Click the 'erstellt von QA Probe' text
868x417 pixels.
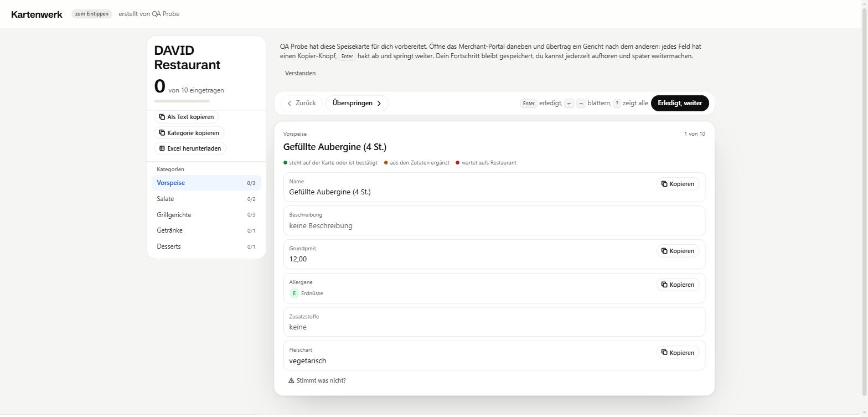click(149, 14)
